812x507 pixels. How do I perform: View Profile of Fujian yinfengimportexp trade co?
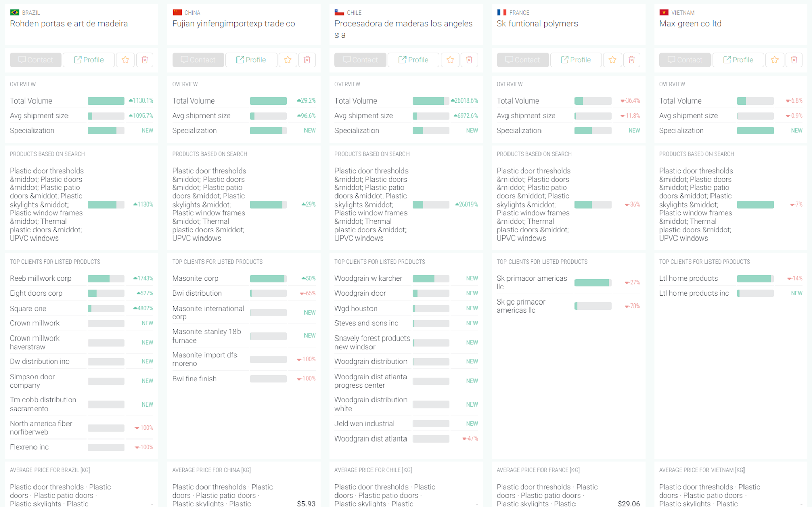coord(251,60)
